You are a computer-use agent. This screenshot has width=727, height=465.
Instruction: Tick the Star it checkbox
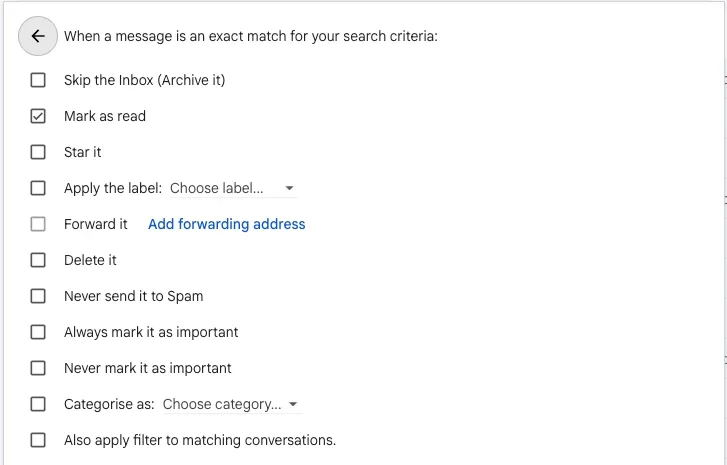pyautogui.click(x=38, y=152)
